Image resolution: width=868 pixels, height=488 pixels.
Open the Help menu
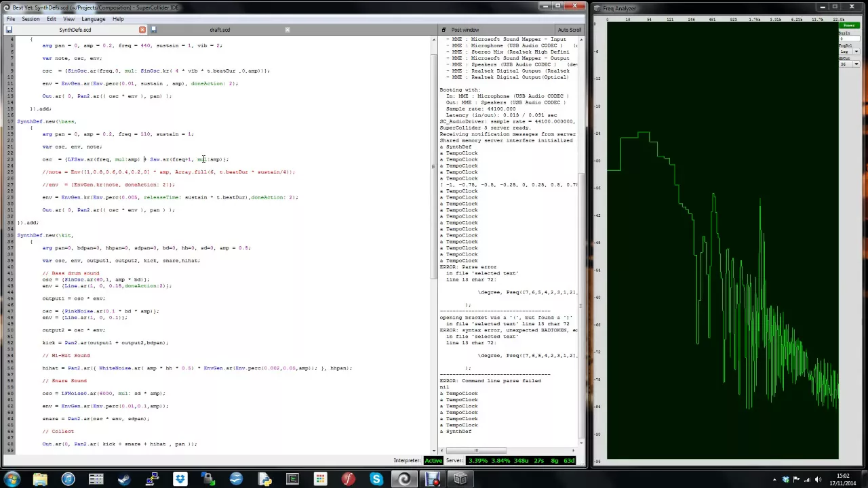(118, 19)
